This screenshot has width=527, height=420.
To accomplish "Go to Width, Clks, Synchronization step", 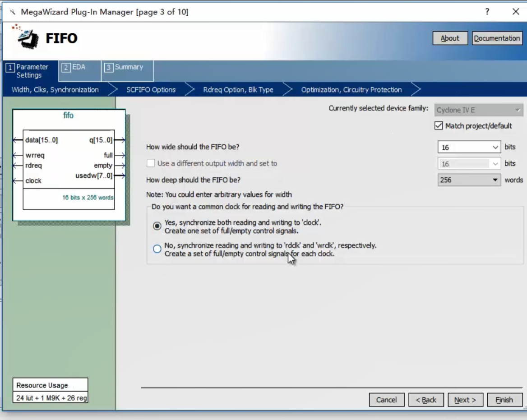I will 55,90.
